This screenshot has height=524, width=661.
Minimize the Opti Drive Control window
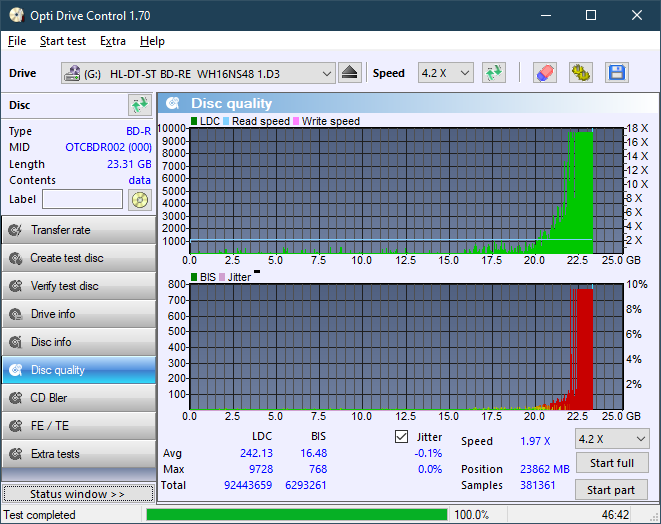[x=546, y=16]
